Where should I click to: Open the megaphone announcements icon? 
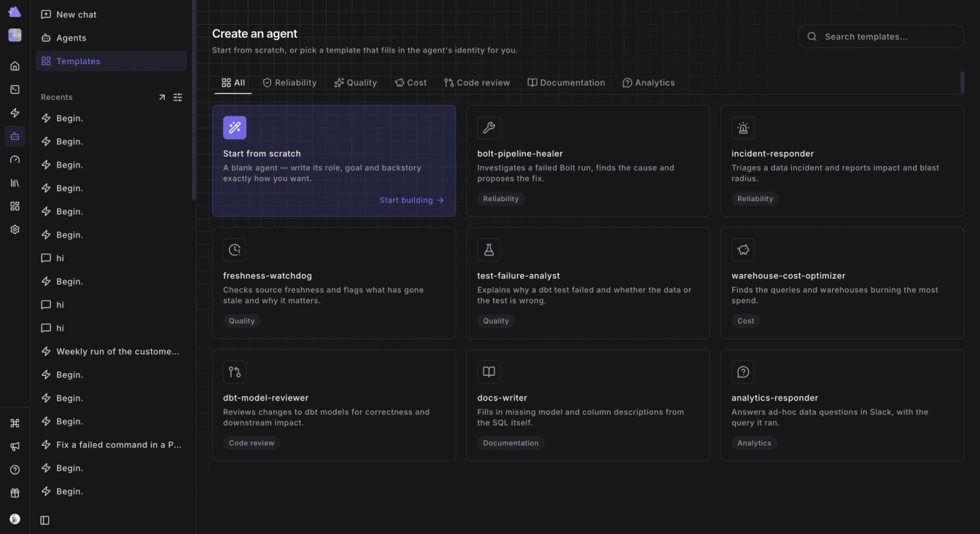pyautogui.click(x=15, y=447)
